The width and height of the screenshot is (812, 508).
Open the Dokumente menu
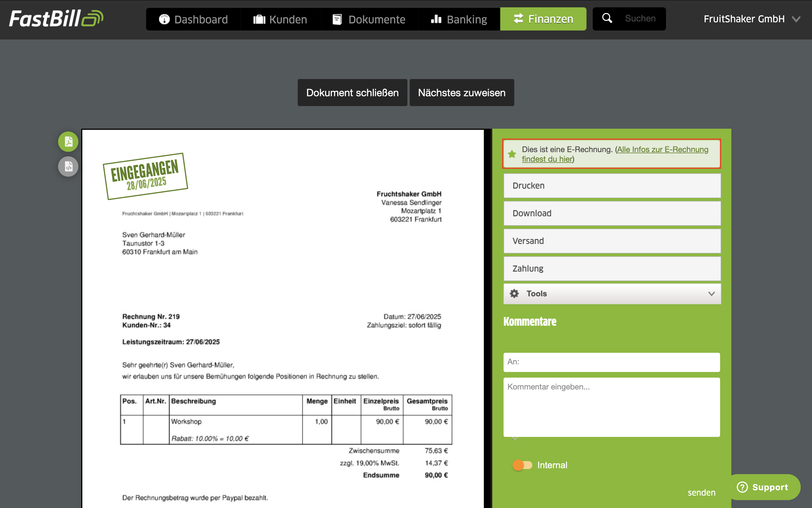pyautogui.click(x=369, y=19)
